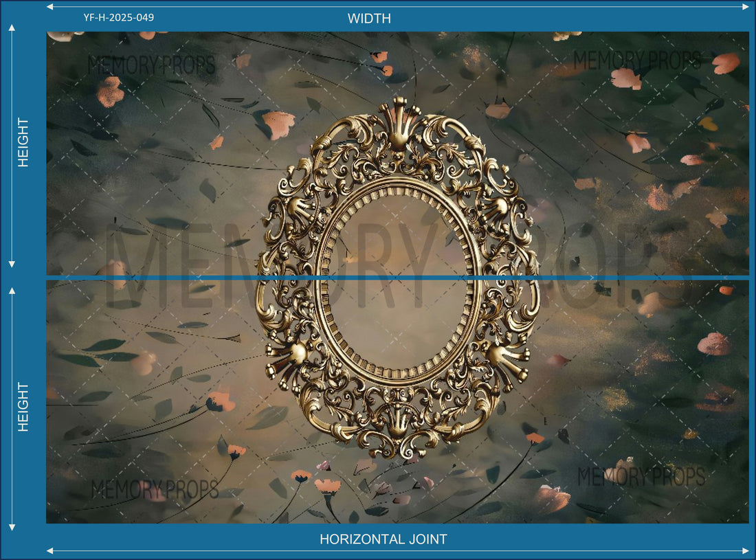Click the empty center of the oval frame

397,282
